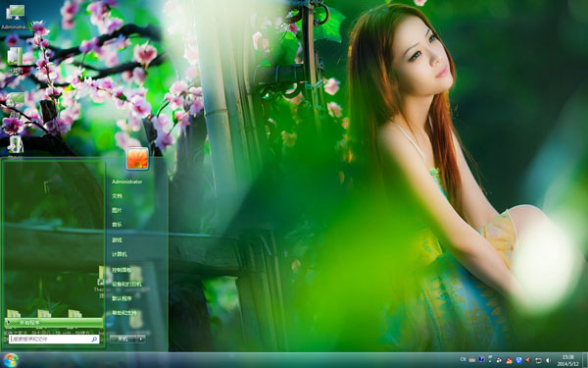This screenshot has height=368, width=588.
Task: Open 帮助和支持 in Start menu
Action: 124,313
